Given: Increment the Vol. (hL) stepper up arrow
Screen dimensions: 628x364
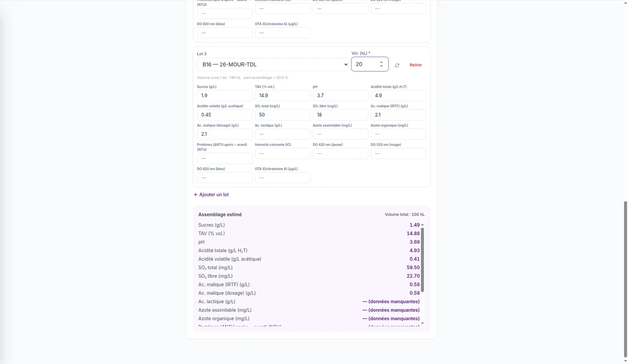Looking at the screenshot, I should point(381,62).
